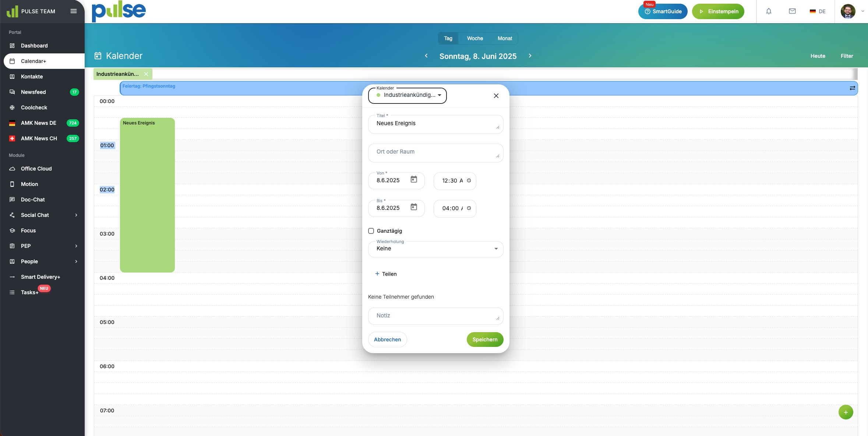This screenshot has width=868, height=436.
Task: Go to the previous day with the arrow
Action: [x=426, y=56]
